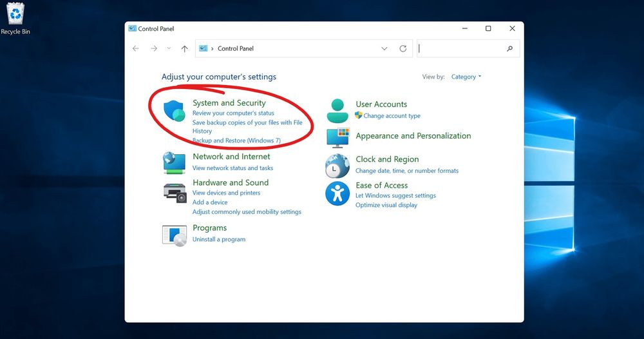644x339 pixels.
Task: Open Appearance and Personalization monitor icon
Action: pos(337,138)
